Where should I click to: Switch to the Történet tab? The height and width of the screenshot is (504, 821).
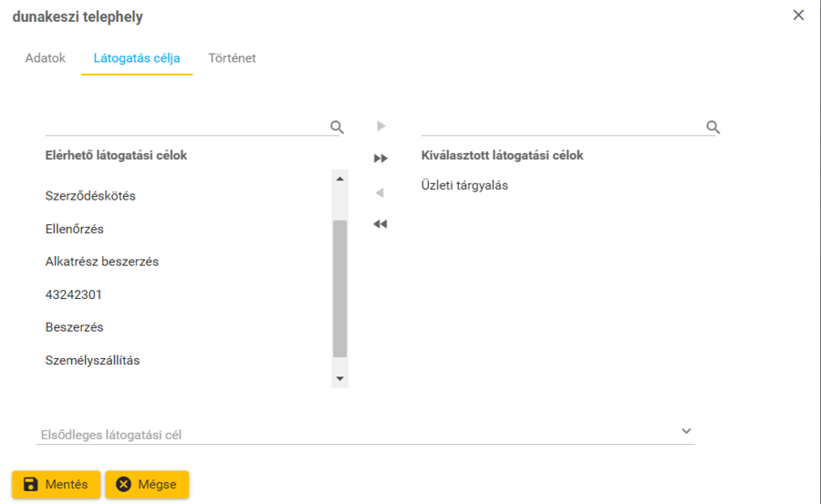(232, 58)
